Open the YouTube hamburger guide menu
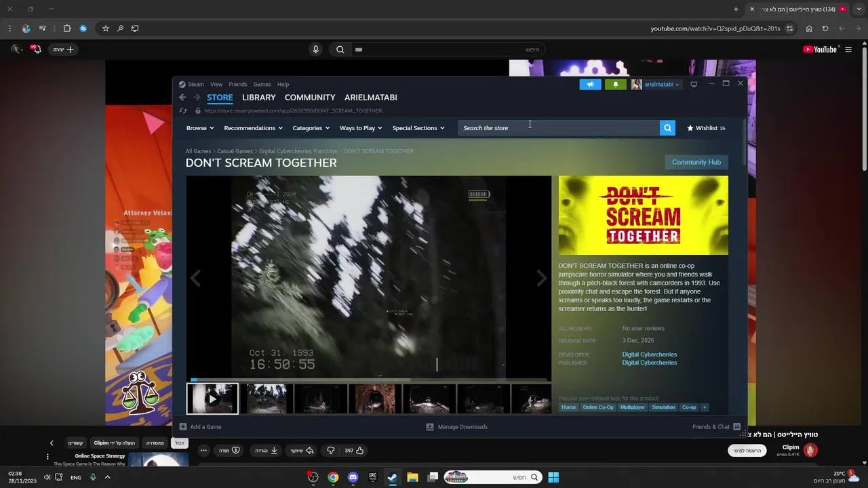868x488 pixels. 848,49
